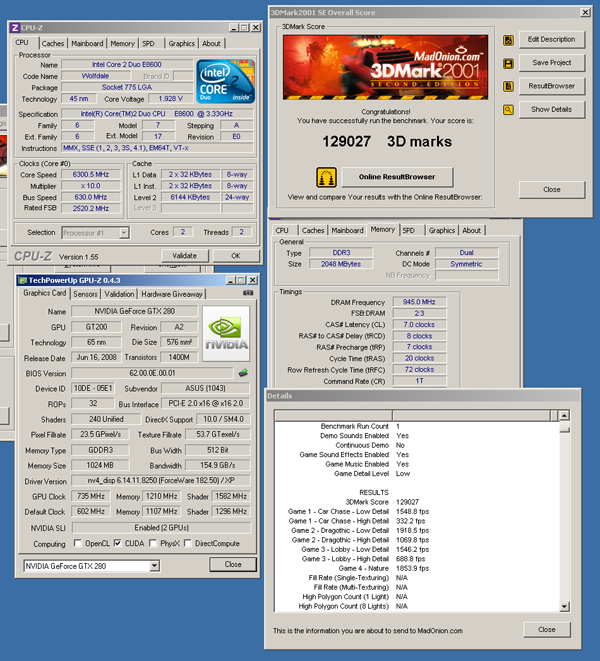Minimize the GPU-Z window
Screen dimensions: 600x661
click(231, 280)
